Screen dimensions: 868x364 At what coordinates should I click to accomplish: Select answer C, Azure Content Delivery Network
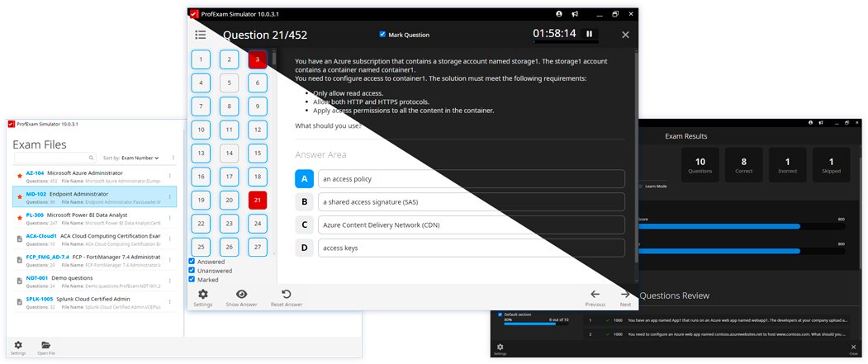click(459, 225)
